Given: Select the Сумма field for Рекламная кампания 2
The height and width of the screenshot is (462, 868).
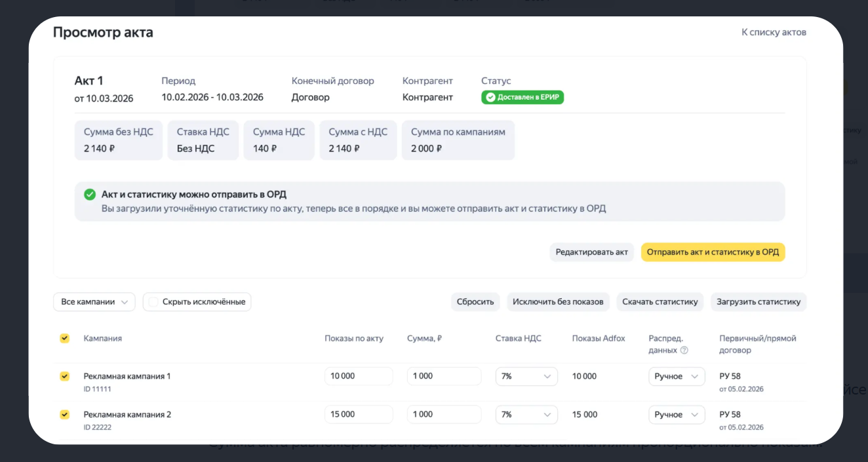Looking at the screenshot, I should pyautogui.click(x=444, y=414).
